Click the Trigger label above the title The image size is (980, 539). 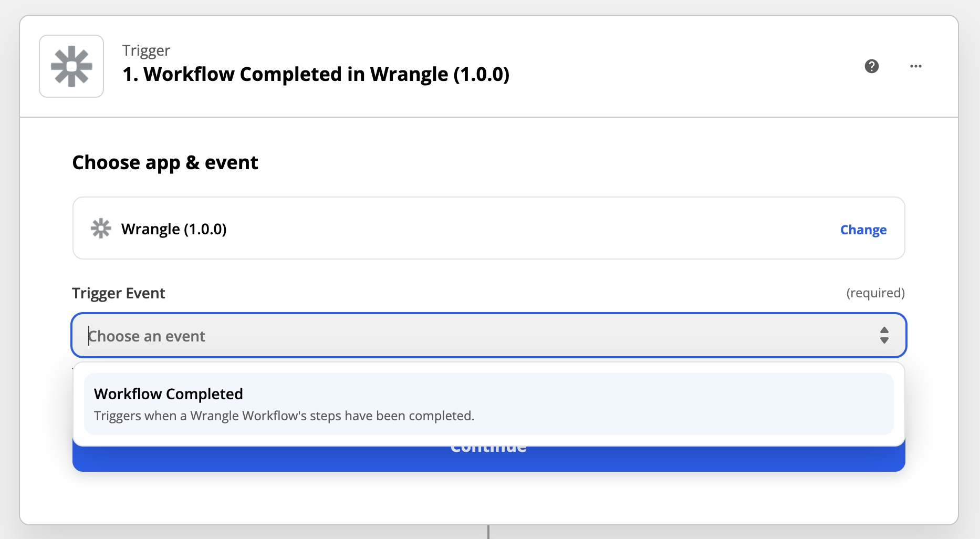[146, 50]
